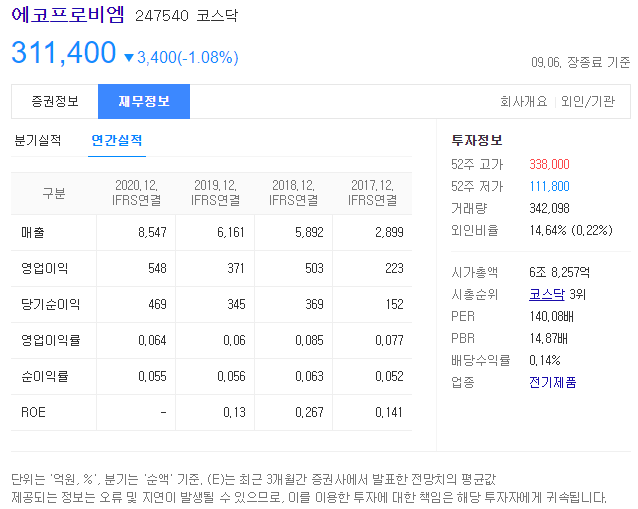The height and width of the screenshot is (509, 638).
Task: Open the 회사개요 link
Action: [x=524, y=101]
